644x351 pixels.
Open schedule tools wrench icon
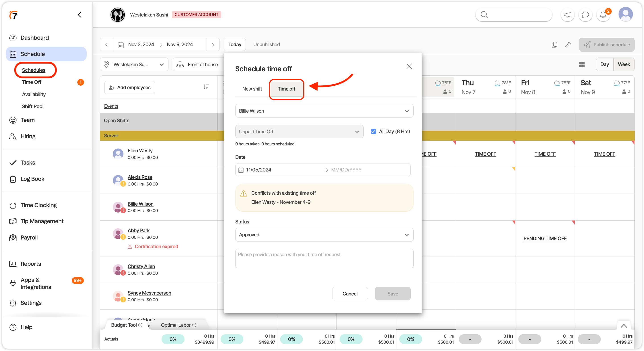(x=568, y=45)
